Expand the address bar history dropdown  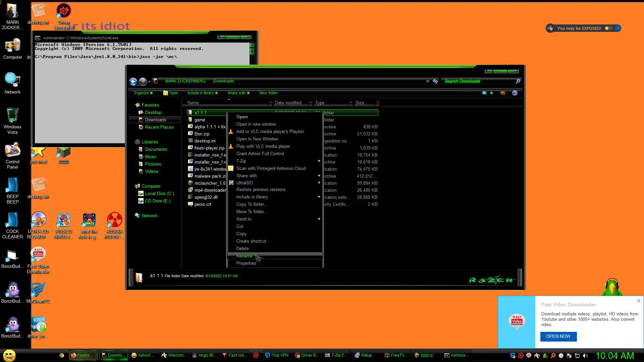(428, 81)
